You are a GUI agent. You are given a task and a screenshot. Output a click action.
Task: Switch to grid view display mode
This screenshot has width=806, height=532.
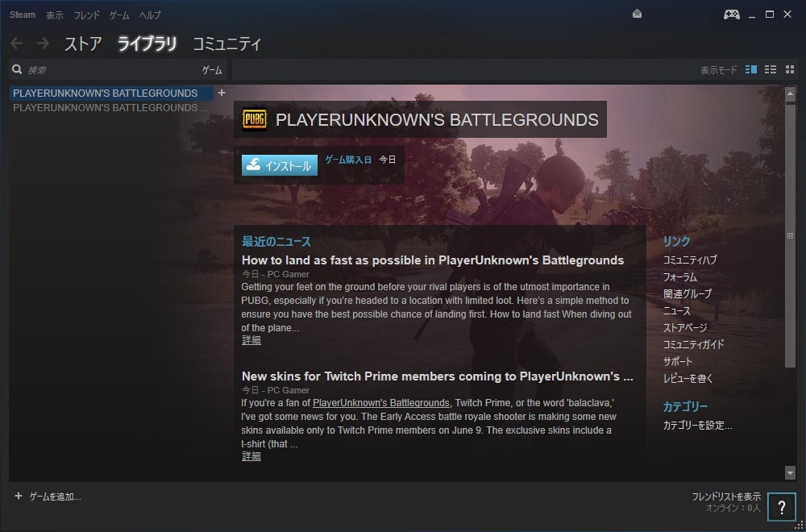point(790,69)
